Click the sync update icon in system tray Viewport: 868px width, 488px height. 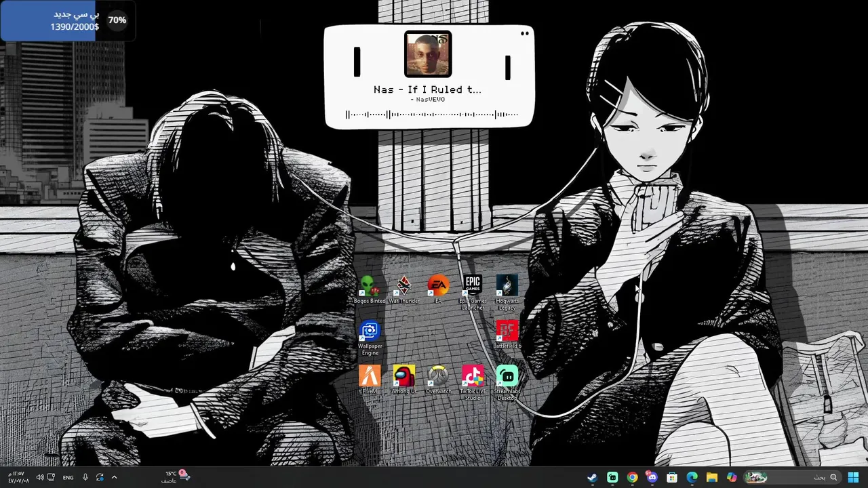[100, 477]
